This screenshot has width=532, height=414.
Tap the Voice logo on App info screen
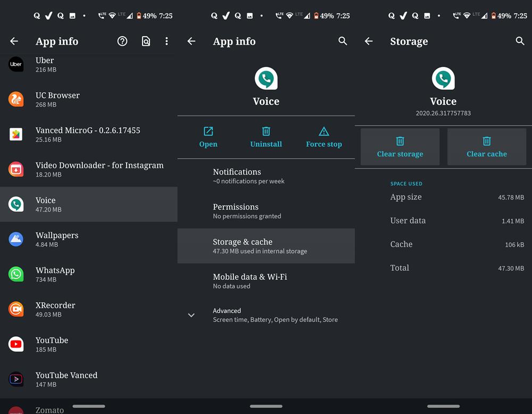[266, 78]
